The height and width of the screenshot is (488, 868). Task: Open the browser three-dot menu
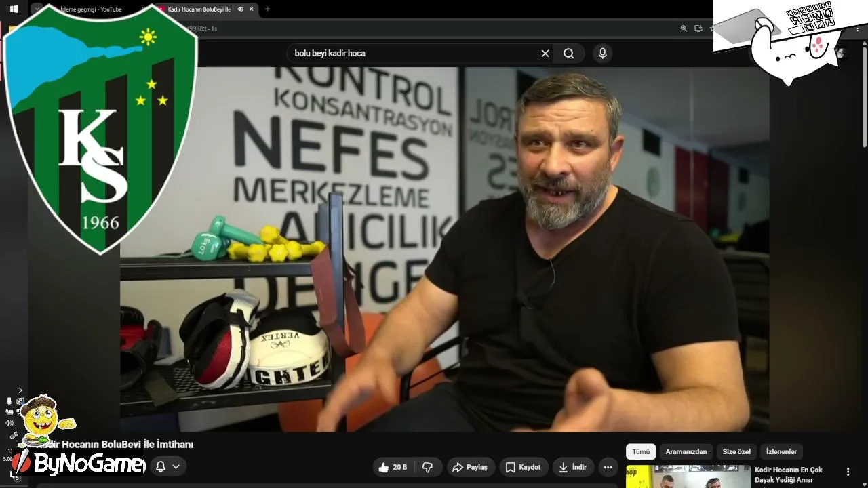(858, 28)
